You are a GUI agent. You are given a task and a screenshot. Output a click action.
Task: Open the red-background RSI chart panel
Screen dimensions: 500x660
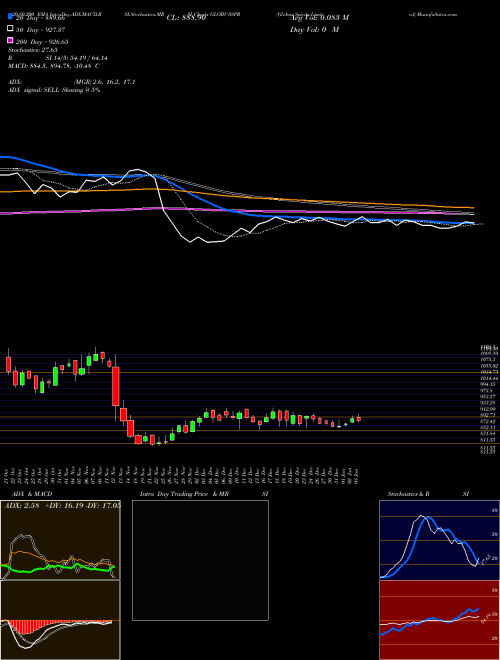coord(439,620)
